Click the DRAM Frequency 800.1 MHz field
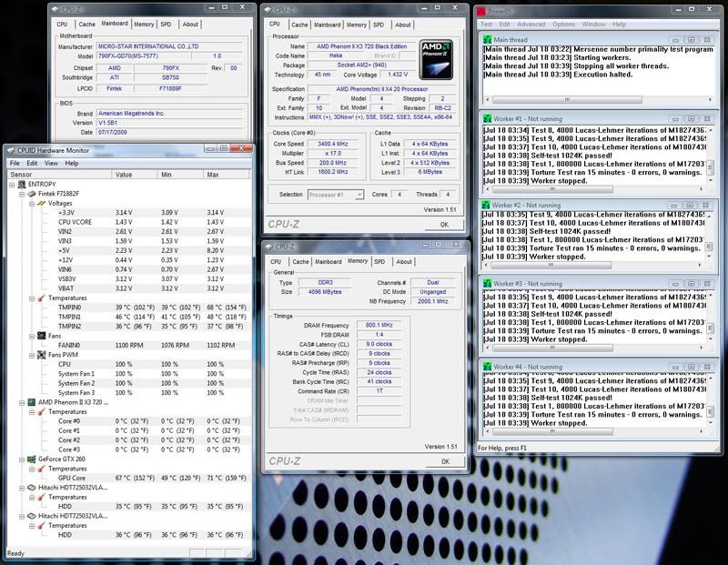Screen dimensions: 728x565 click(x=379, y=326)
